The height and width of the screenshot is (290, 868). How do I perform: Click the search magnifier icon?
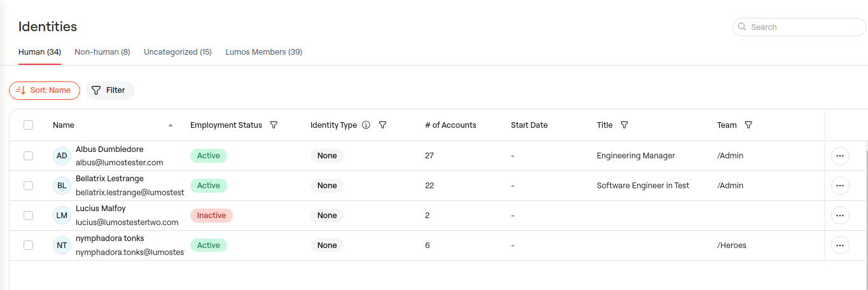point(742,27)
